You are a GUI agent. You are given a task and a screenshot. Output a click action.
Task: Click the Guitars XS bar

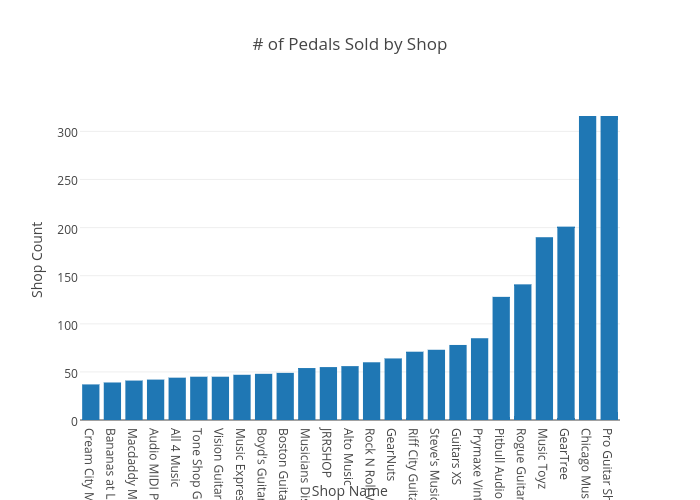tap(458, 382)
